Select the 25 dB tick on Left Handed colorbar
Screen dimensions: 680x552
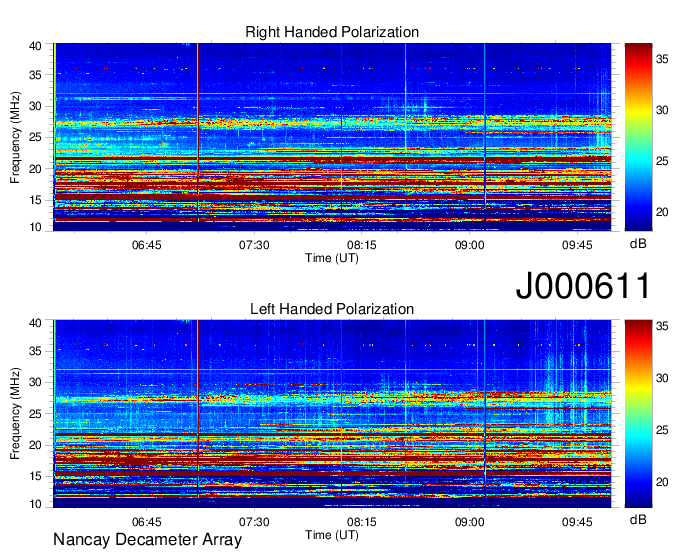tap(662, 430)
